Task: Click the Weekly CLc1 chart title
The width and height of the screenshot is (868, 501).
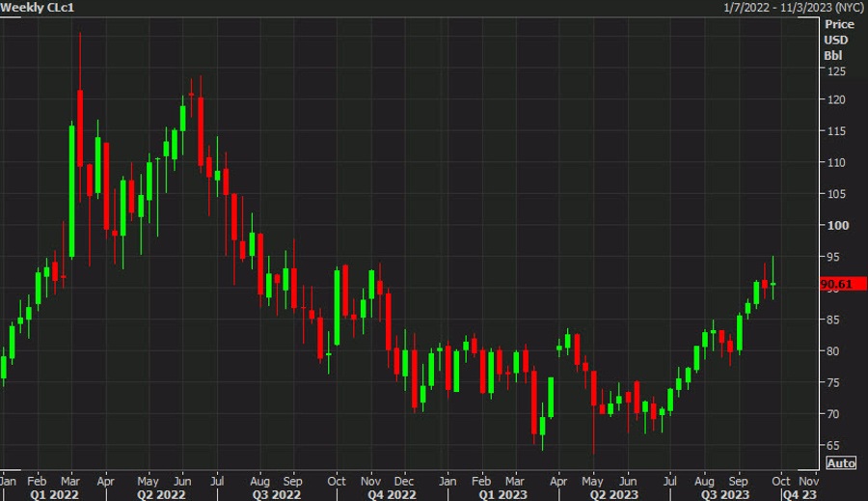Action: pyautogui.click(x=40, y=8)
